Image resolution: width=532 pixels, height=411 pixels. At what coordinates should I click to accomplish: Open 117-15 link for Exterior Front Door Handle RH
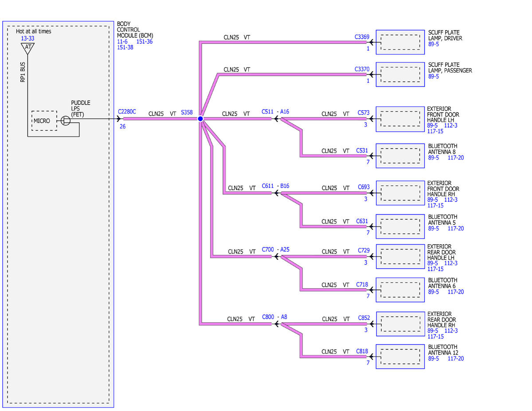(x=435, y=205)
